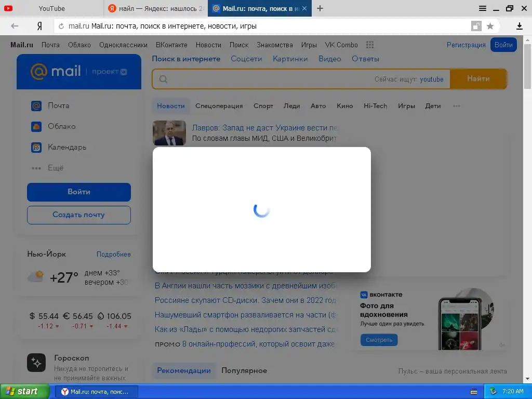Screen dimensions: 532x399
Task: Select the Спорт news tab
Action: 263,106
